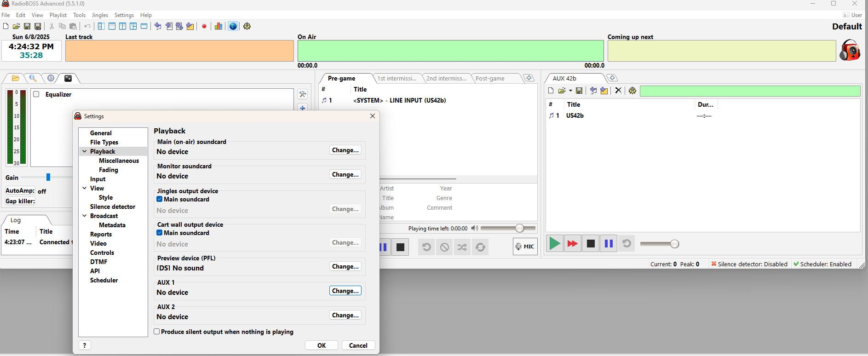
Task: Switch to 2nd intermission playlist tab
Action: [446, 78]
